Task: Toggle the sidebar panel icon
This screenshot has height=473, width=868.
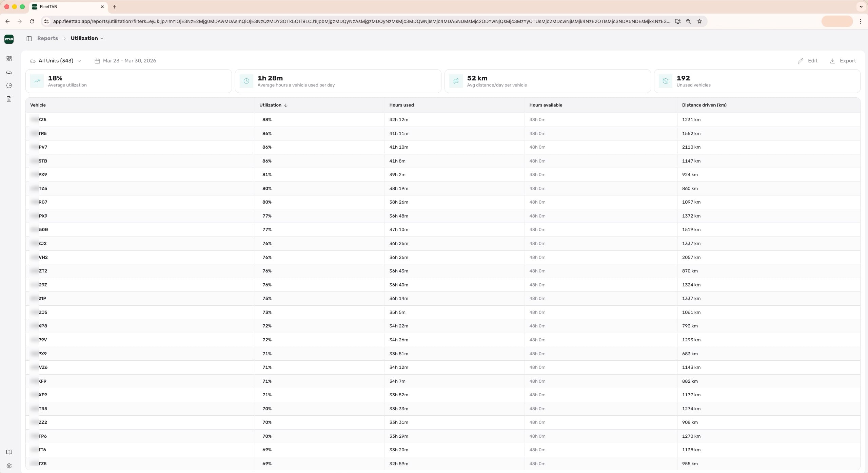Action: [x=29, y=39]
